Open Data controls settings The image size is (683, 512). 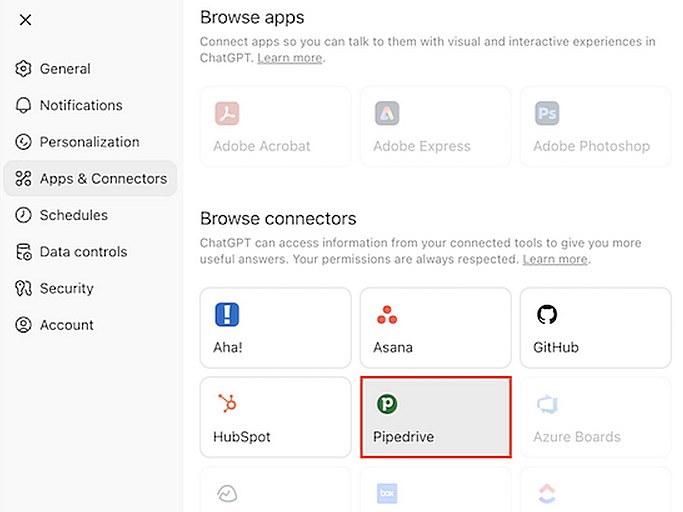point(83,252)
